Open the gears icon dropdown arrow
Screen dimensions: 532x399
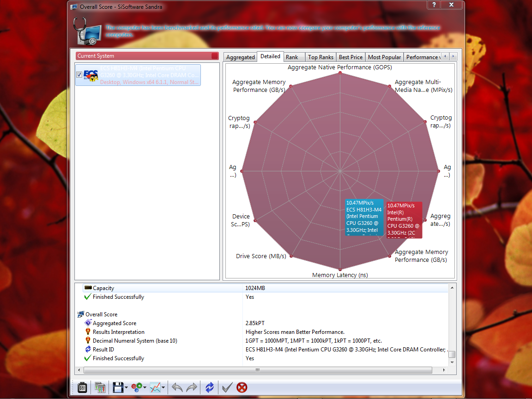[145, 387]
